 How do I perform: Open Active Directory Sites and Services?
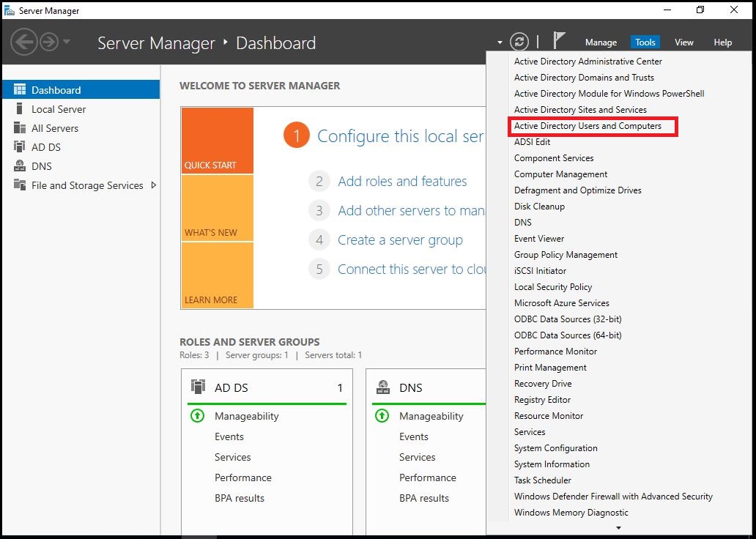pyautogui.click(x=580, y=109)
